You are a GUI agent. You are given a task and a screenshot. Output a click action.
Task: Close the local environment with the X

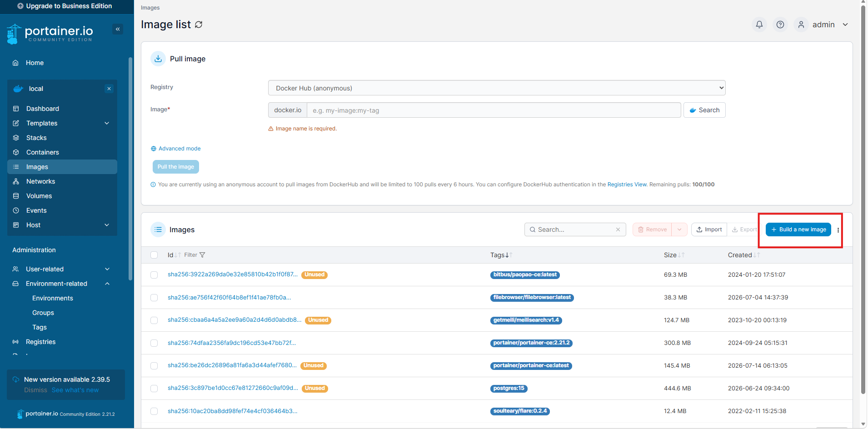pos(109,89)
